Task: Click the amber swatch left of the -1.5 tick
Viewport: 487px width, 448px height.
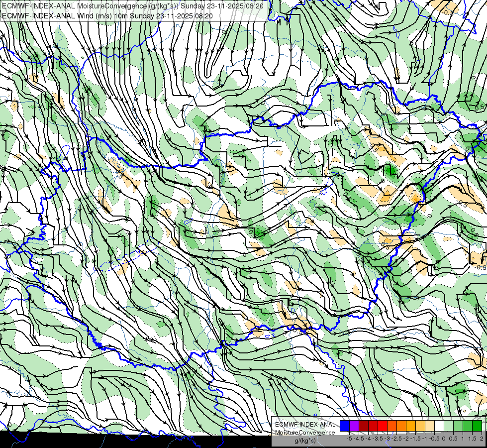Action: [411, 426]
